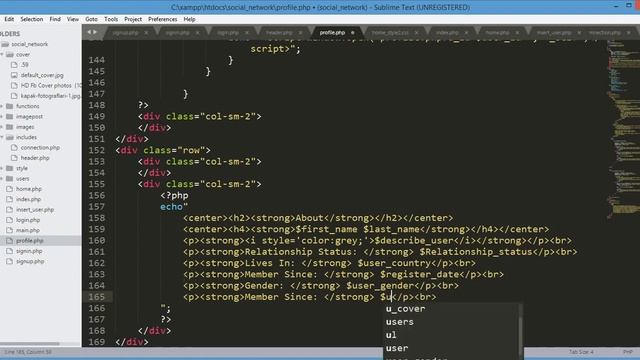Click unsaved dot on profile.php tab

(x=353, y=33)
